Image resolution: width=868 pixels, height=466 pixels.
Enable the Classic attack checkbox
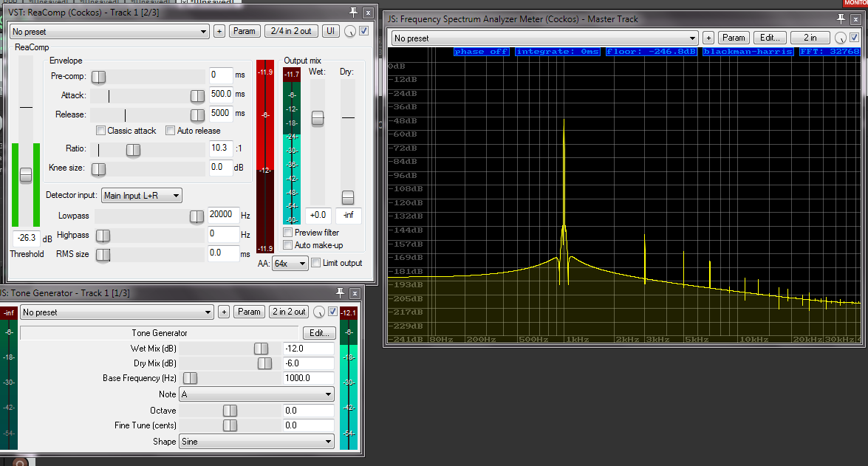point(101,131)
